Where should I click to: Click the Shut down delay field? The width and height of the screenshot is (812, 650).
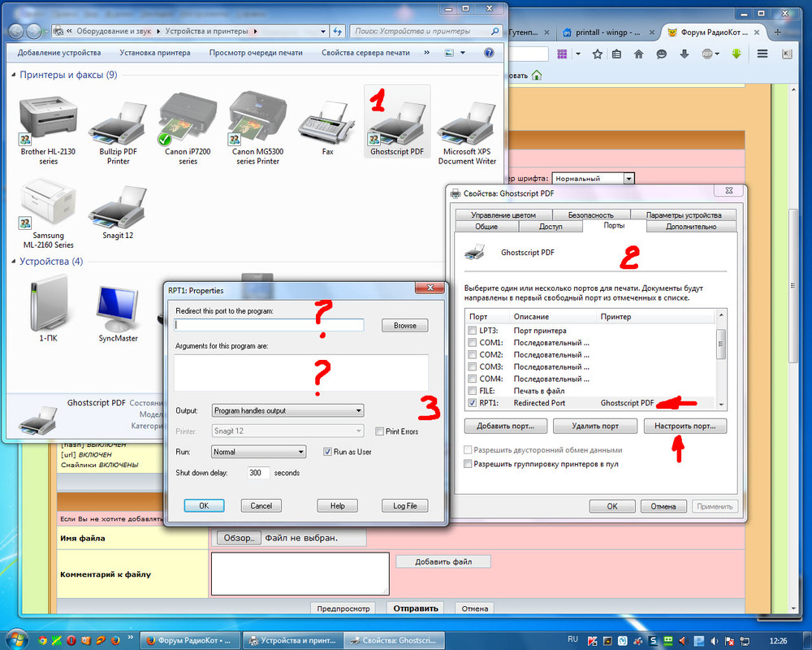coord(258,473)
